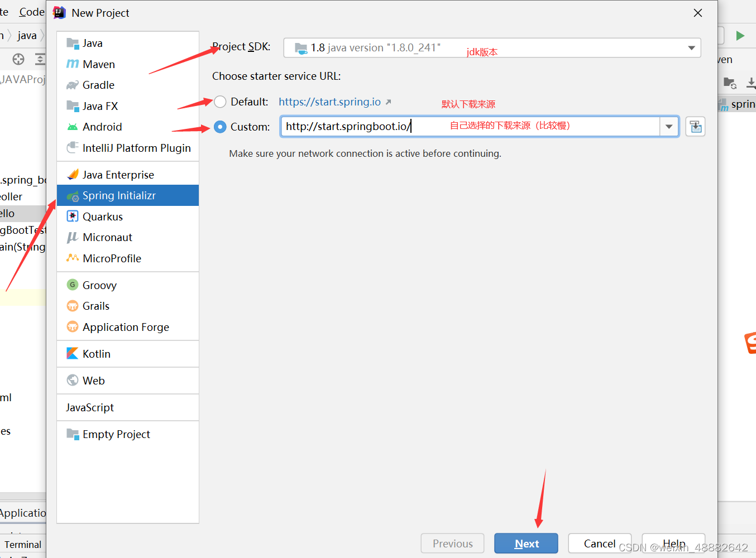Image resolution: width=756 pixels, height=558 pixels.
Task: Click the reload folder icon in Maven panel
Action: point(730,83)
